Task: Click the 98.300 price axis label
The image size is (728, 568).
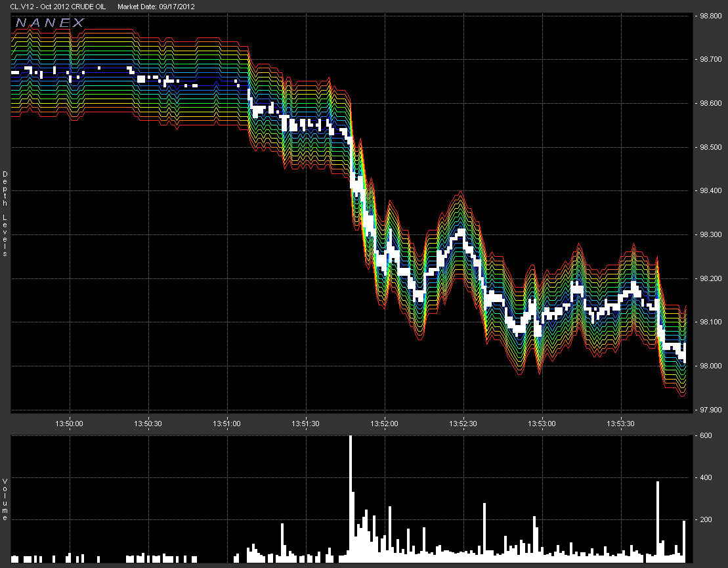Action: click(710, 234)
